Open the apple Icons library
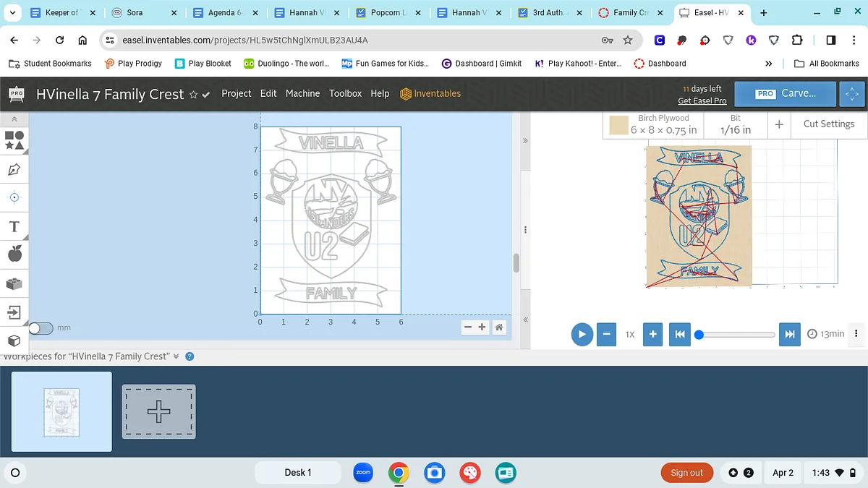This screenshot has width=868, height=488. coord(14,254)
